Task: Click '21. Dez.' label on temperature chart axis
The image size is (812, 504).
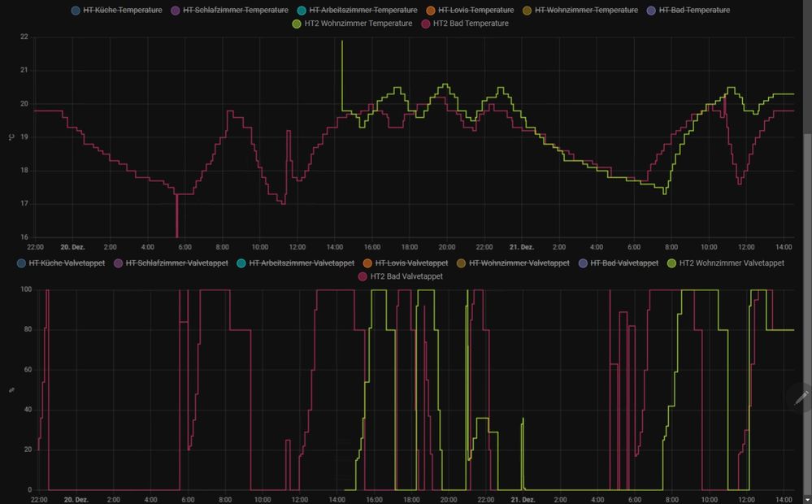Action: click(x=521, y=247)
